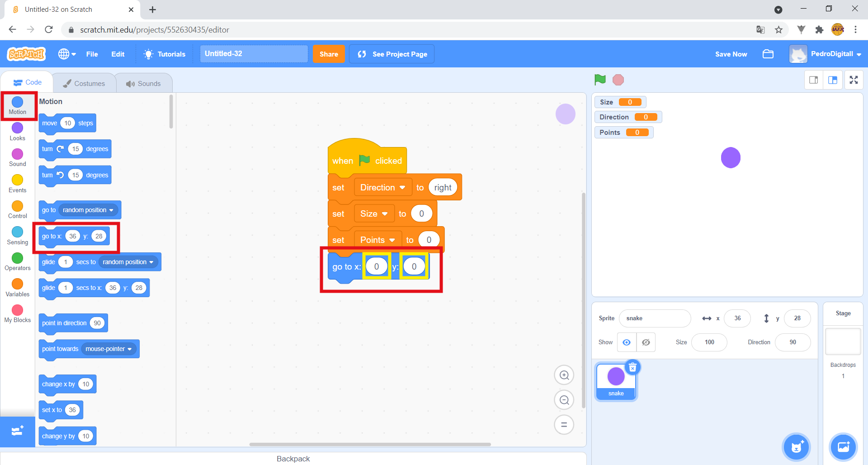Expand the Backpack panel

tap(293, 459)
